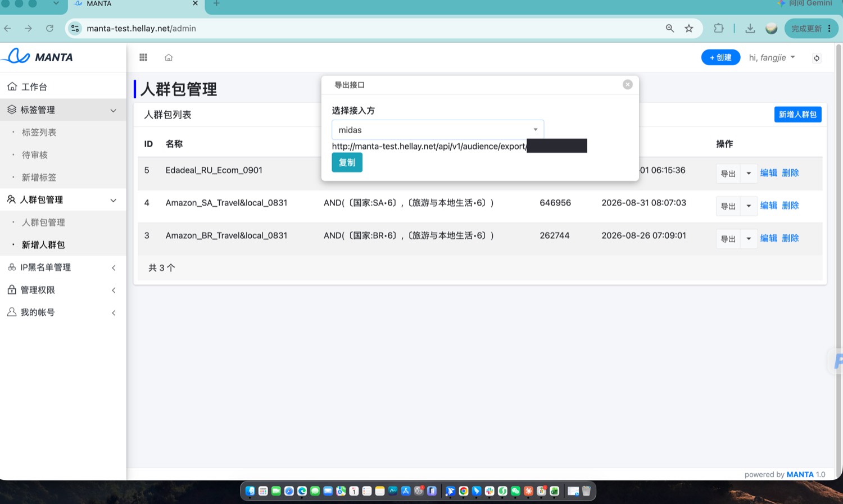
Task: Open the browser downloads icon
Action: click(x=750, y=28)
